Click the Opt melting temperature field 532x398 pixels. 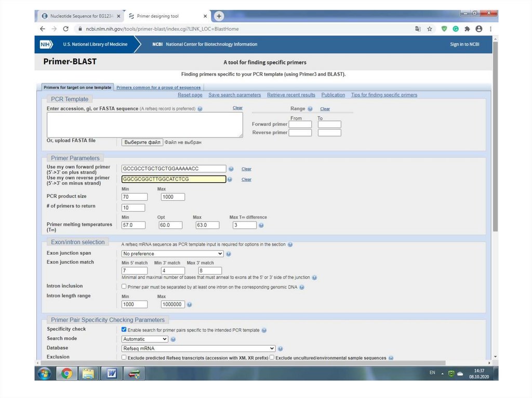tap(170, 225)
